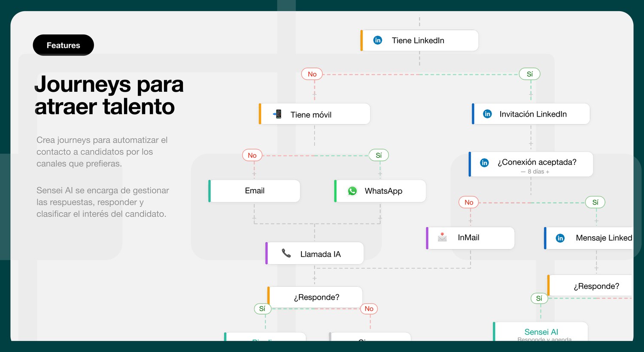The width and height of the screenshot is (644, 352).
Task: Increase the 8 días wait with plus
Action: pos(547,171)
